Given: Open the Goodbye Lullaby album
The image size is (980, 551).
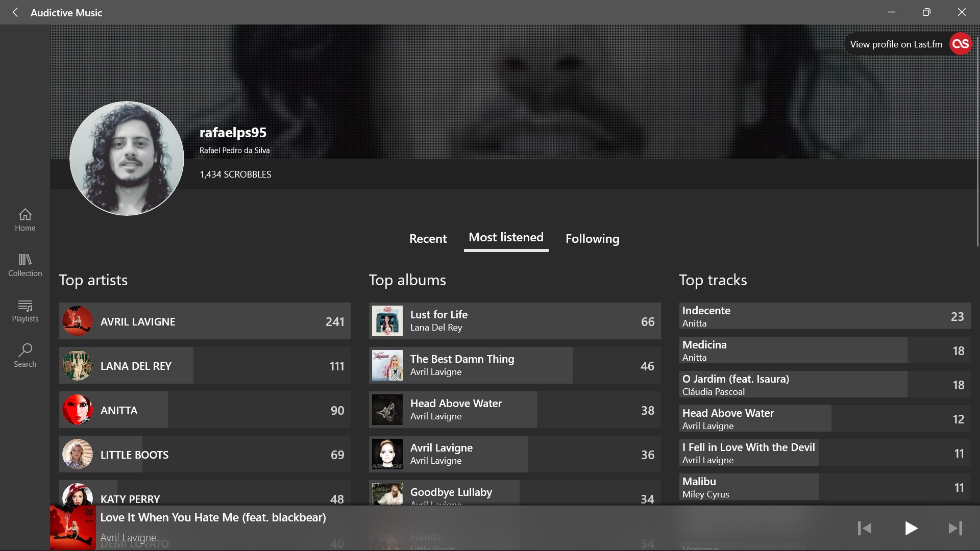Looking at the screenshot, I should click(514, 493).
